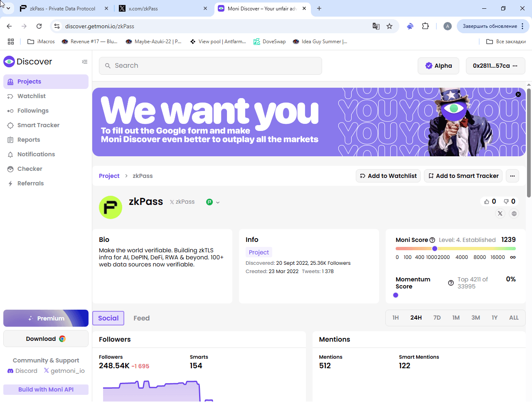532x409 pixels.
Task: Open getmoni_io X link
Action: tap(64, 371)
